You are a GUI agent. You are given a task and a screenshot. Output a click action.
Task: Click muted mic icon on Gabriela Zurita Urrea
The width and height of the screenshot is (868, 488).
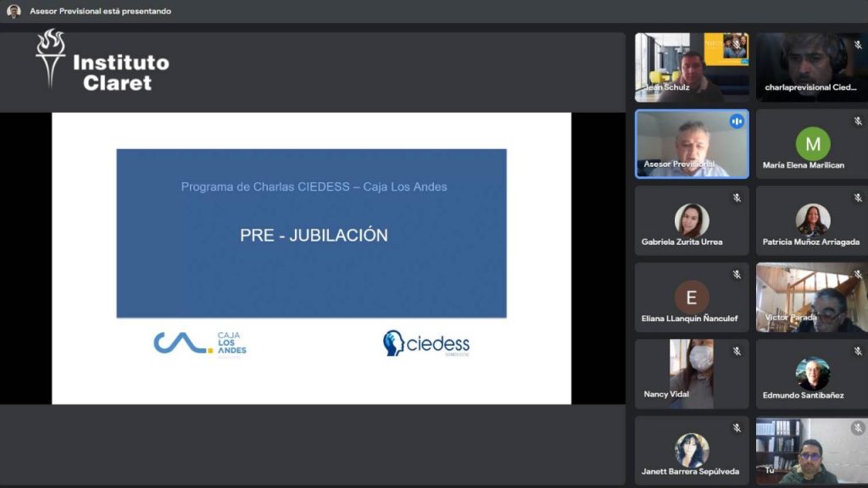click(x=737, y=198)
